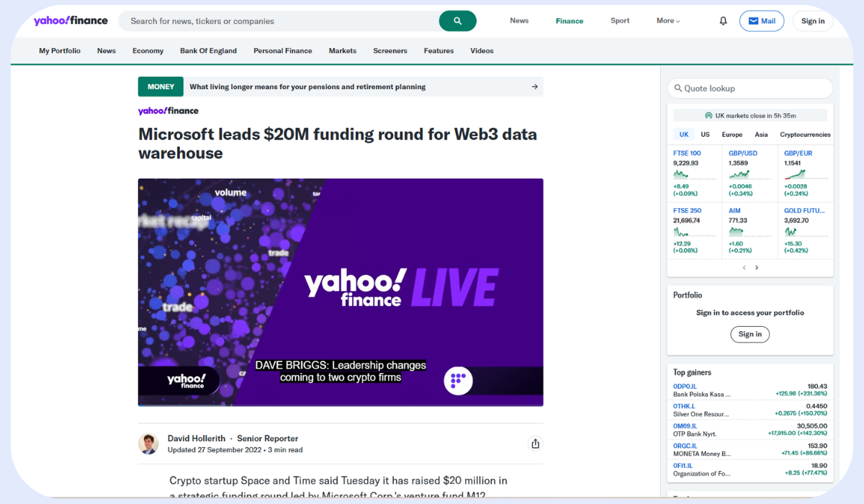Open the FTSE 100 index quote

(x=687, y=153)
